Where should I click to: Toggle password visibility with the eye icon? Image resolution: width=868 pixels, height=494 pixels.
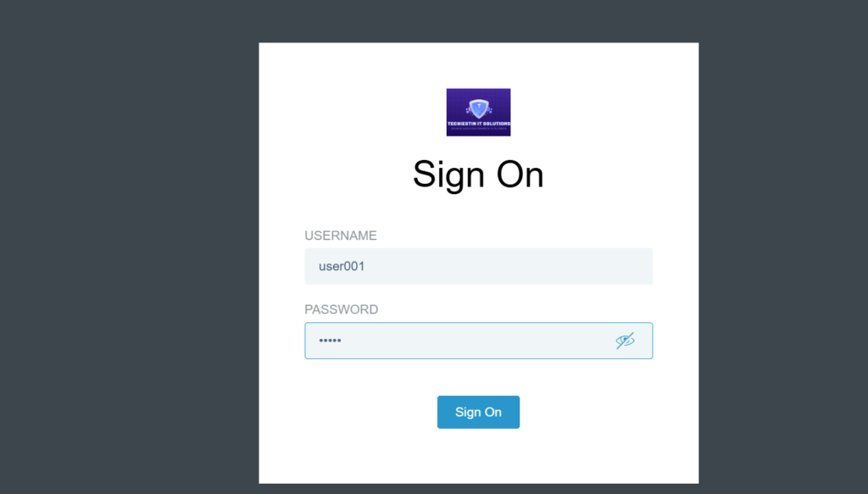point(625,341)
